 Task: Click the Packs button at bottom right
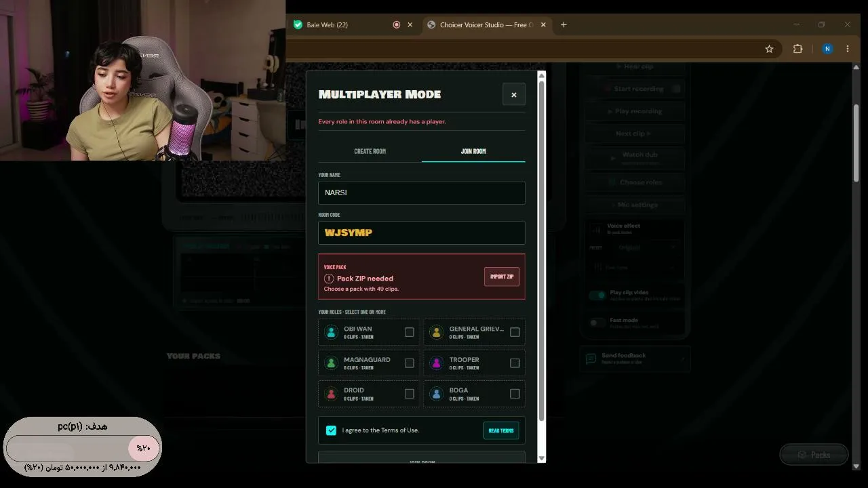(814, 455)
